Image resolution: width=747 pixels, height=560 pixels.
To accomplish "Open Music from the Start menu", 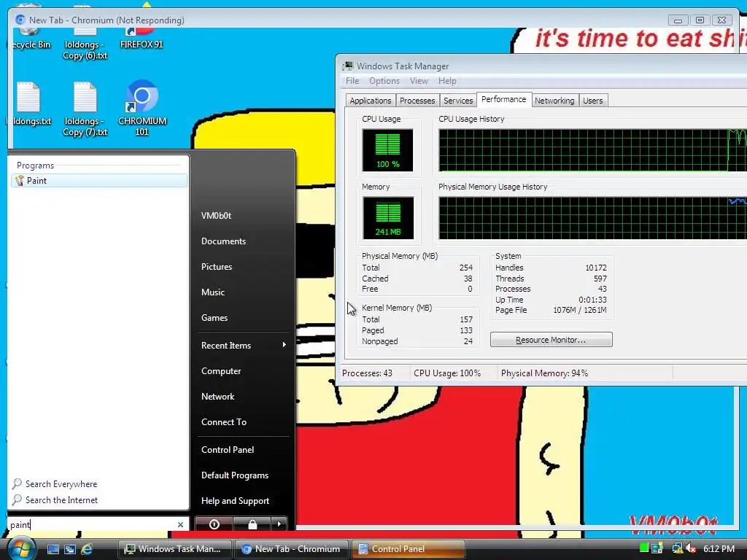I will [x=212, y=292].
